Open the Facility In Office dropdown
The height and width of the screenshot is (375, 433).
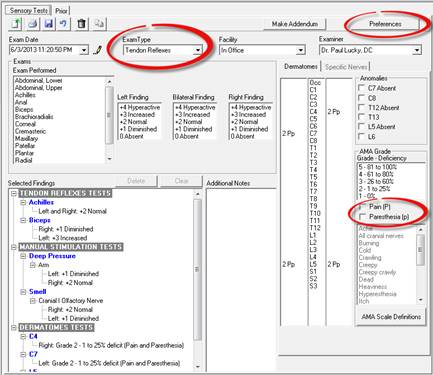coord(301,50)
